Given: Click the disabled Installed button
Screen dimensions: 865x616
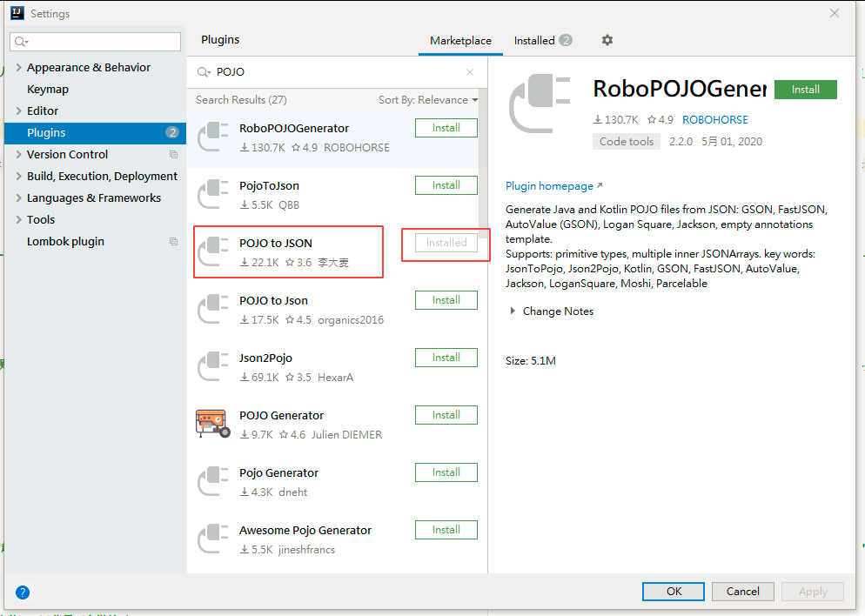Looking at the screenshot, I should pyautogui.click(x=446, y=243).
